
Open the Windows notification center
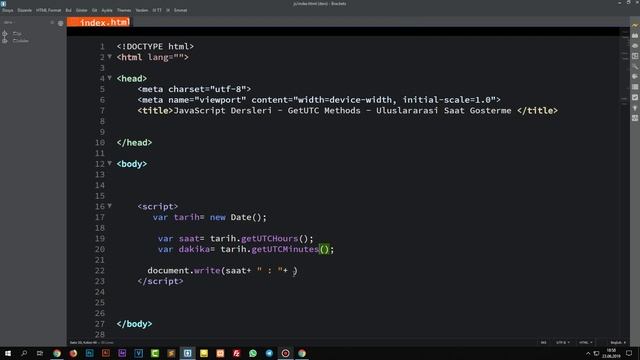tap(629, 353)
